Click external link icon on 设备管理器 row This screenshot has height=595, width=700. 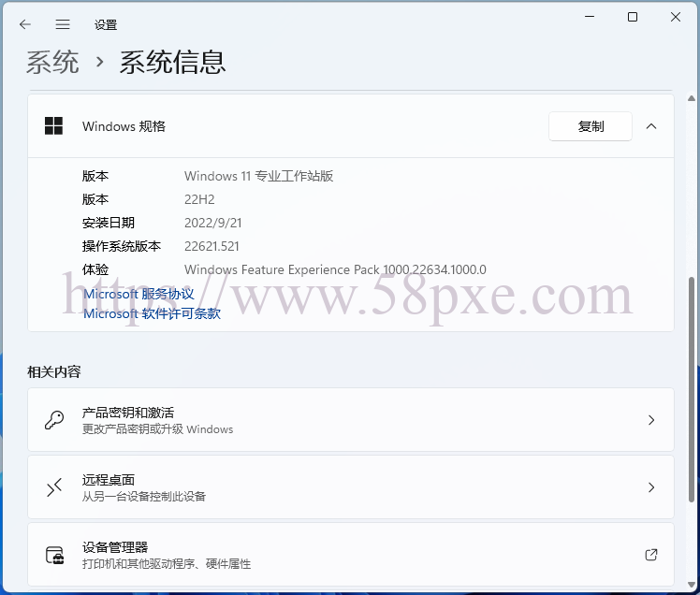point(651,555)
